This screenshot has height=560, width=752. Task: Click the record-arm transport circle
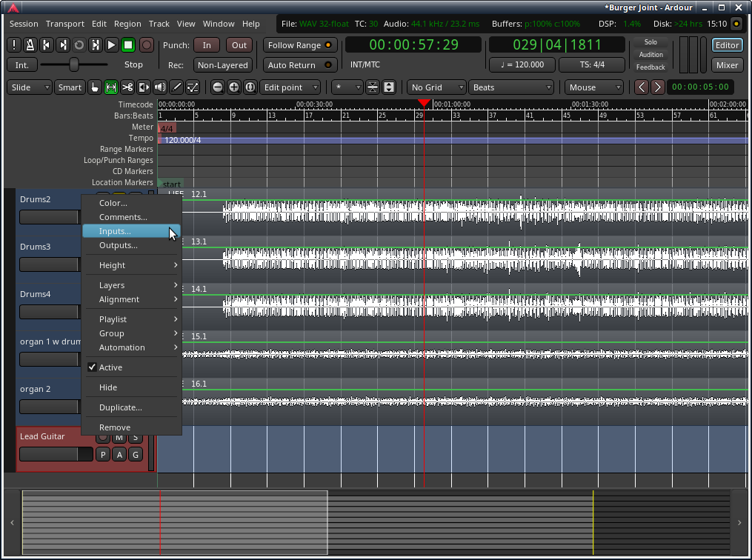tap(146, 45)
